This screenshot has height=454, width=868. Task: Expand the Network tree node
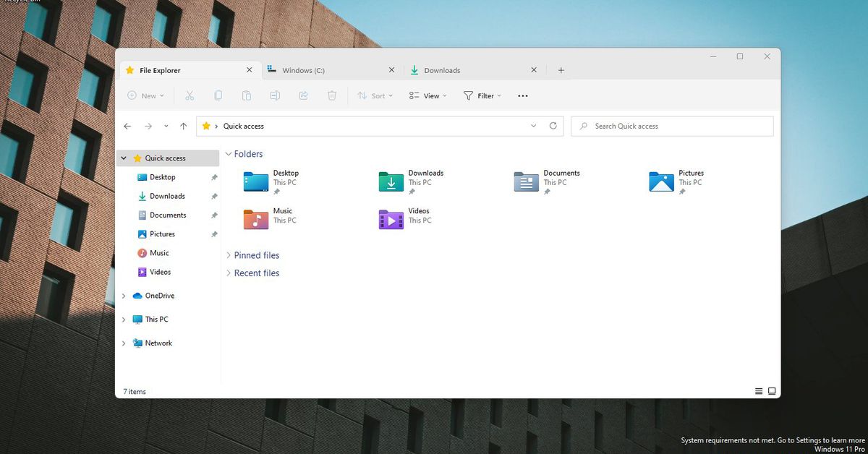124,343
